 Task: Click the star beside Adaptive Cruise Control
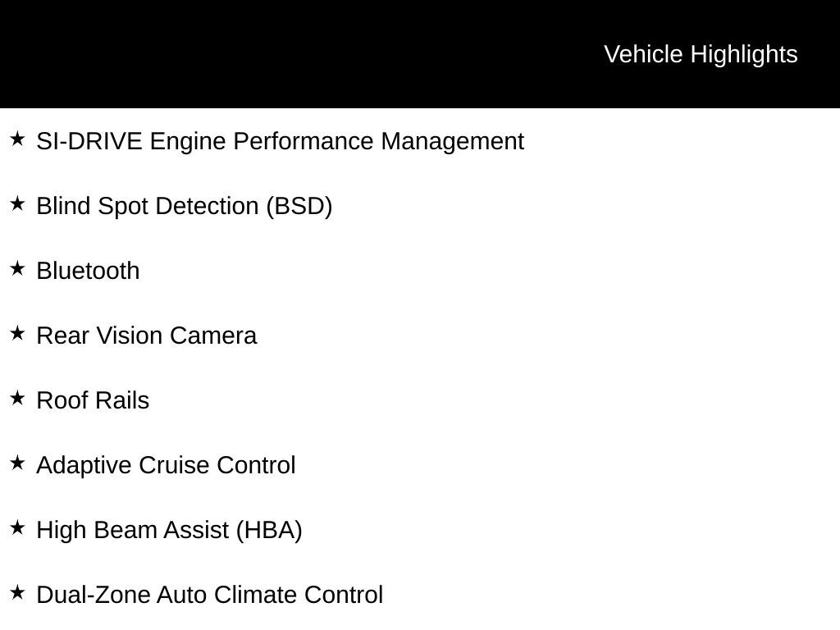click(17, 463)
